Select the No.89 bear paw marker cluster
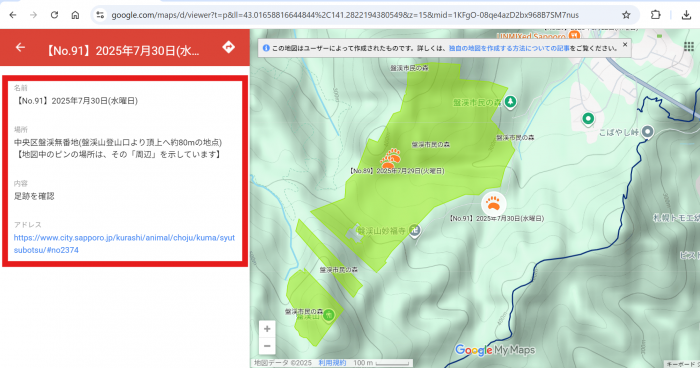The image size is (700, 368). (391, 158)
